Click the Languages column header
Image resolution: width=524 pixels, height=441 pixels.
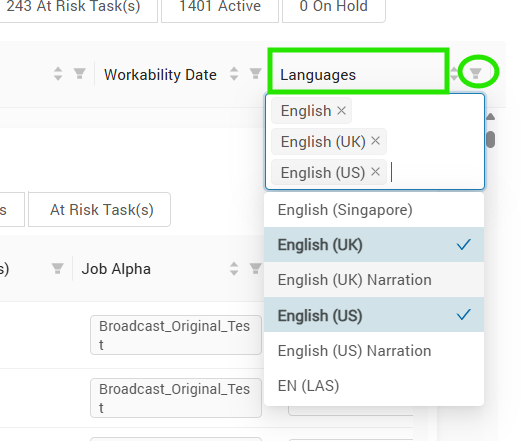(318, 75)
